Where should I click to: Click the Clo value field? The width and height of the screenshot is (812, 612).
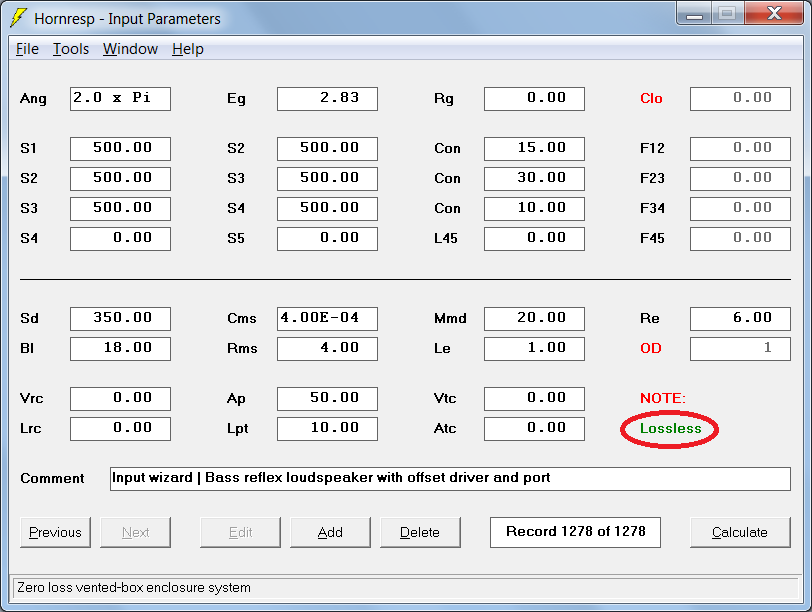pos(741,99)
